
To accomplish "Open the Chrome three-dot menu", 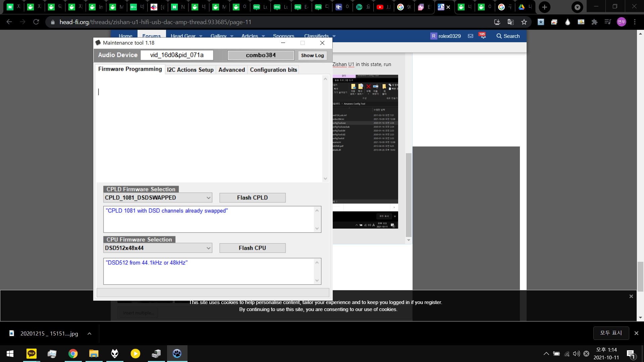I will pyautogui.click(x=635, y=22).
